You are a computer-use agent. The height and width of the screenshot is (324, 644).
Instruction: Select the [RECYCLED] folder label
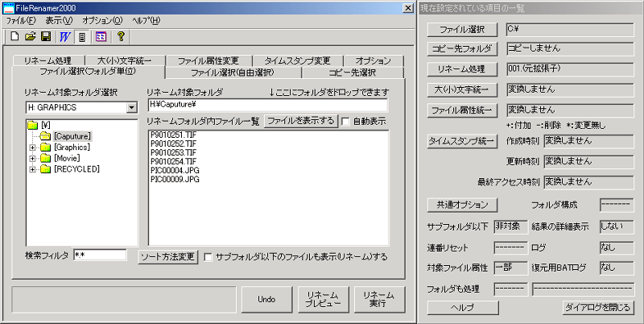76,169
